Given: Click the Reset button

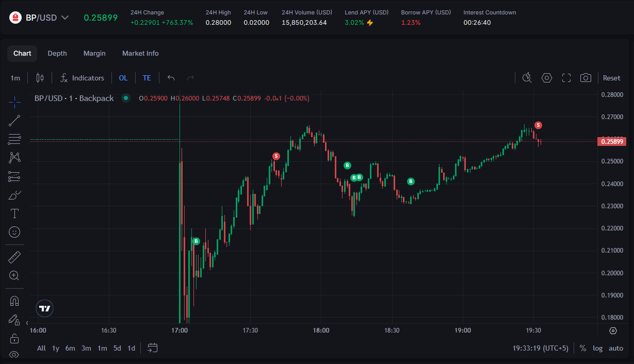Looking at the screenshot, I should (x=611, y=78).
